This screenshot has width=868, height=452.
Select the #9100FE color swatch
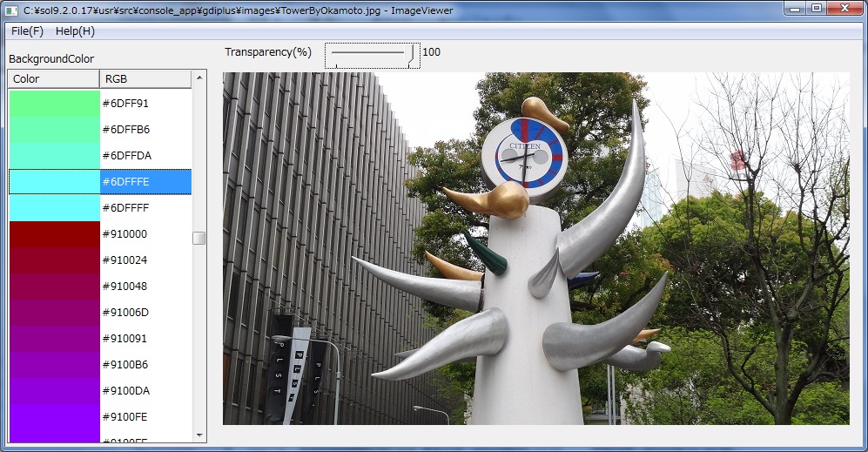click(x=54, y=416)
